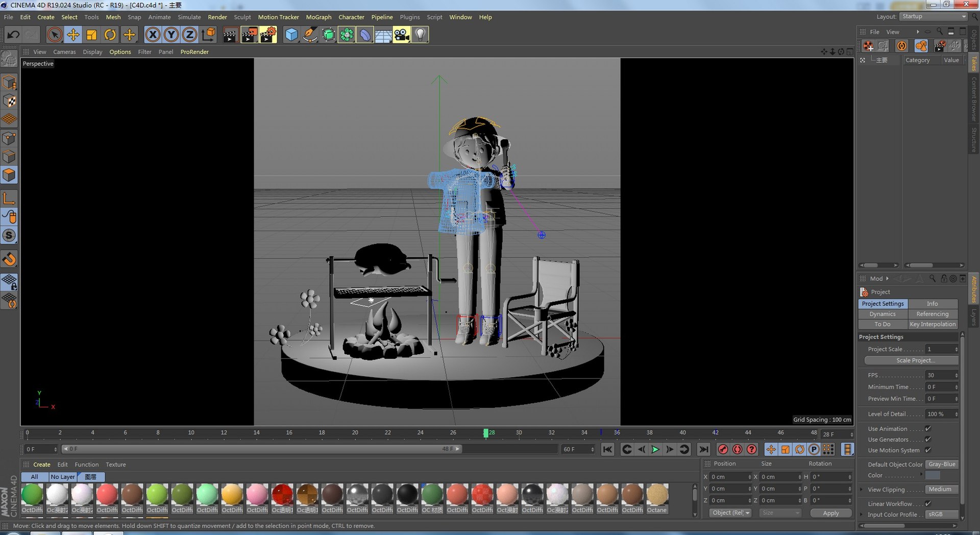
Task: Select the Scale tool
Action: (91, 35)
